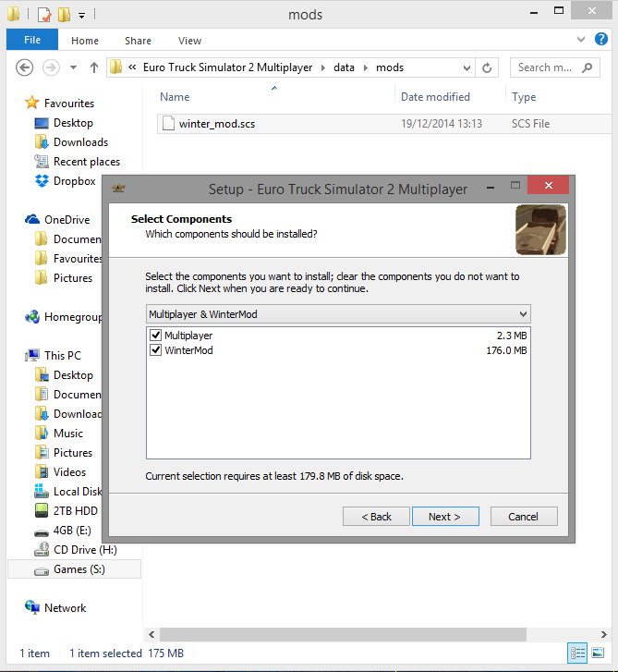This screenshot has height=672, width=618.
Task: Go up one folder level arrow
Action: click(94, 67)
